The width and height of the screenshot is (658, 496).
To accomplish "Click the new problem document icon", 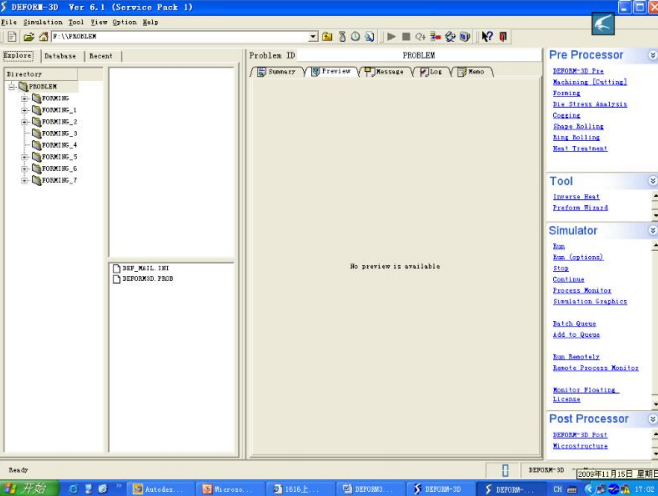I will (12, 37).
